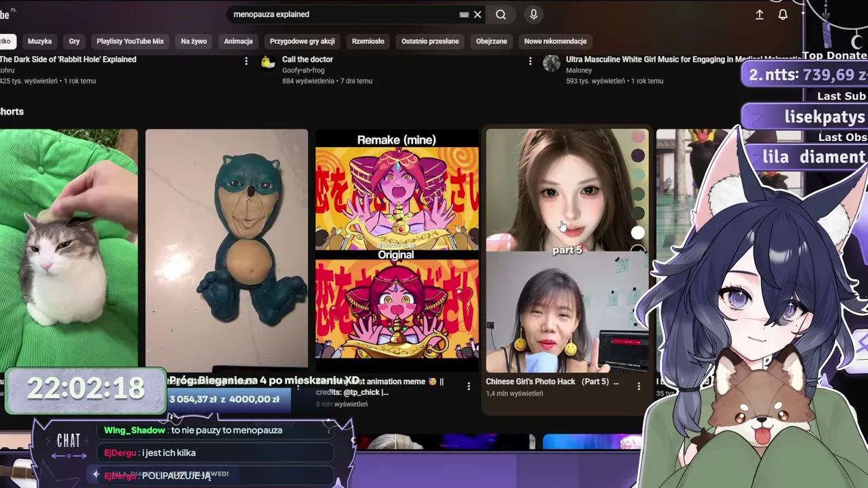Clear the search query with the X

tap(477, 14)
